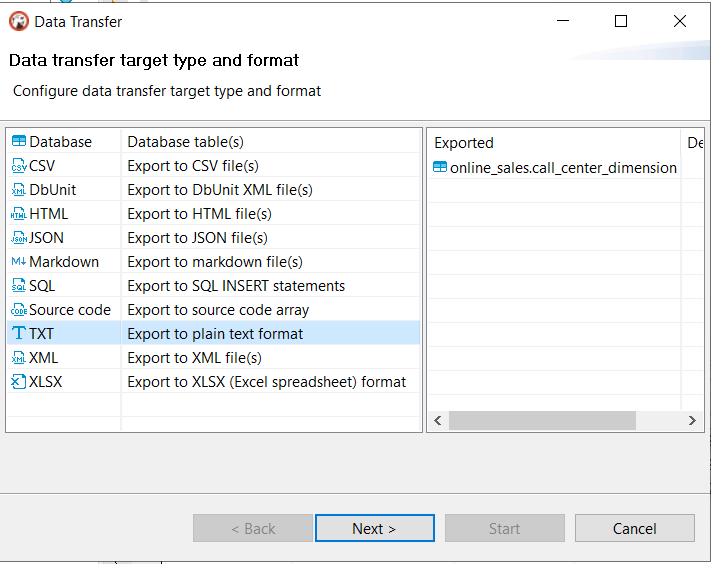Click the Cancel button
Viewport: 711px width, 564px height.
[x=634, y=528]
